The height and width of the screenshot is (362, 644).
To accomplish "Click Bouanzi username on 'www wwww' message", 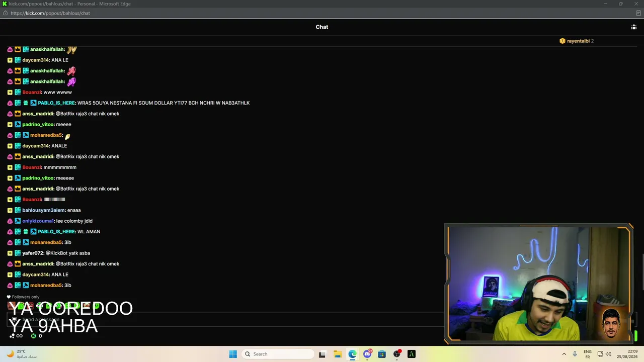I will pos(32,93).
